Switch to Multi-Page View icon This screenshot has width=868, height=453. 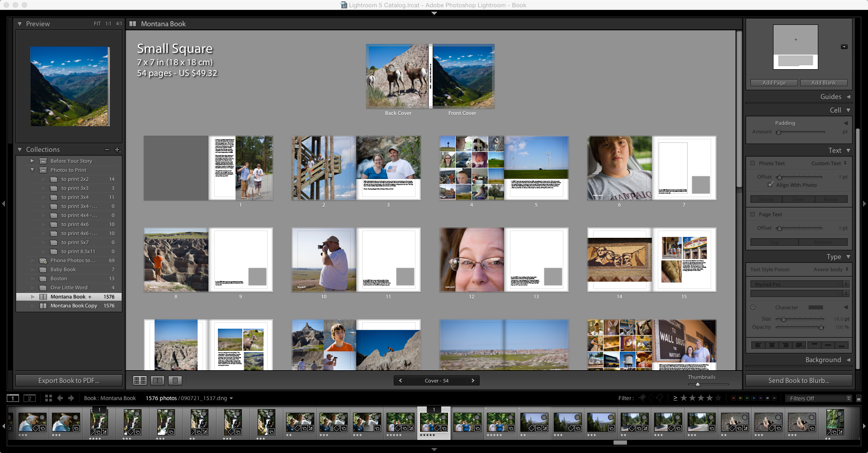click(140, 381)
